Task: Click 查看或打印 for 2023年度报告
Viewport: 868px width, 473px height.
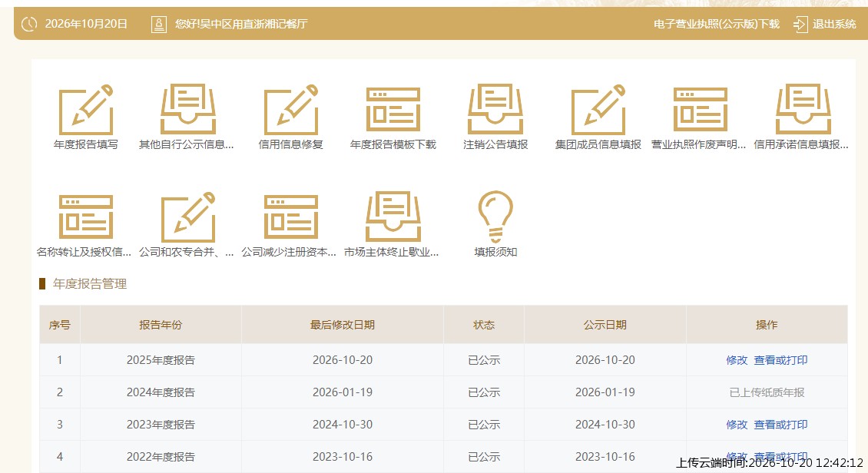Action: pyautogui.click(x=780, y=425)
